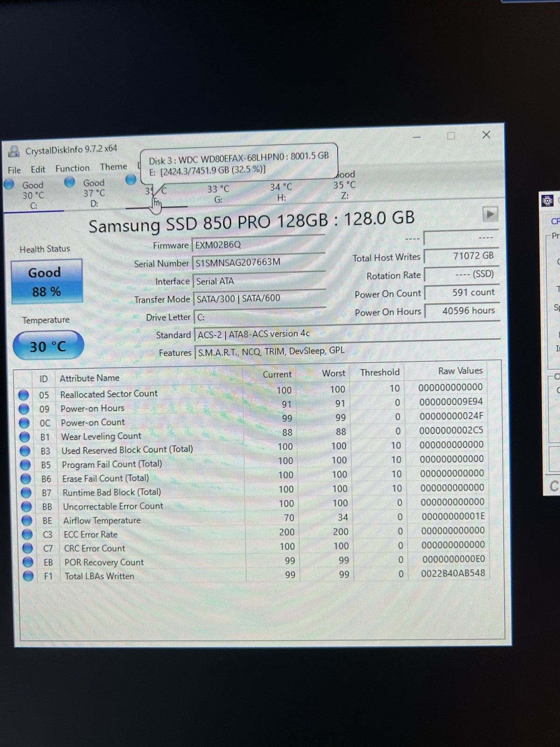560x747 pixels.
Task: Click the Good 88 % health status button
Action: click(47, 282)
